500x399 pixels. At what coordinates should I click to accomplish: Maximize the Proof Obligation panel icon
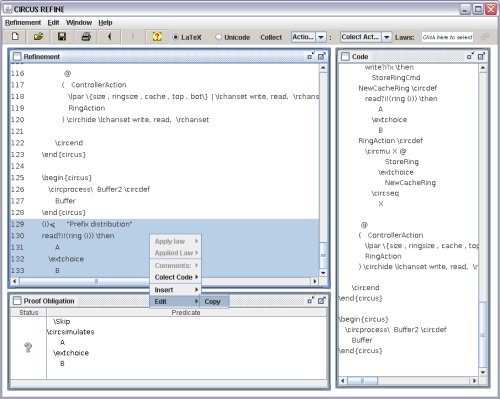coord(322,301)
